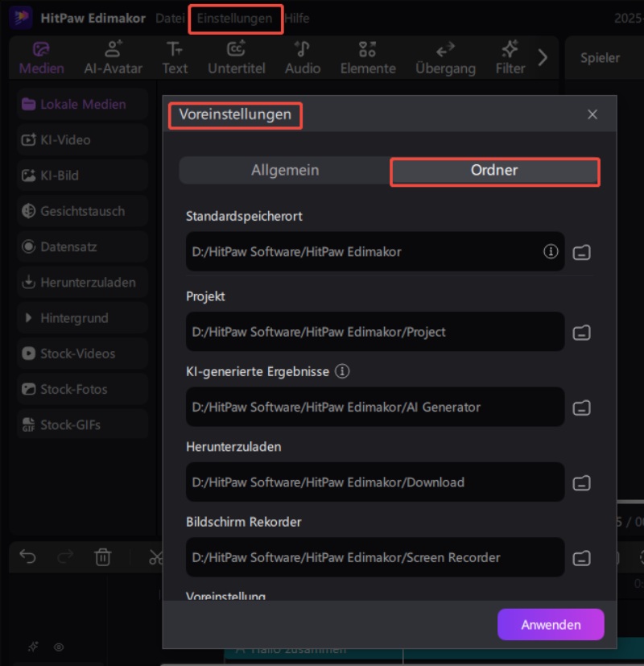Open the Einstellungen menu
The height and width of the screenshot is (666, 644).
(234, 19)
